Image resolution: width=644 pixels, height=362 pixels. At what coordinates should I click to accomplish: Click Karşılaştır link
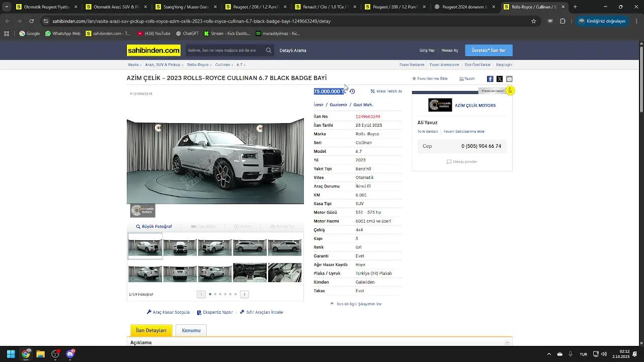[x=504, y=65]
